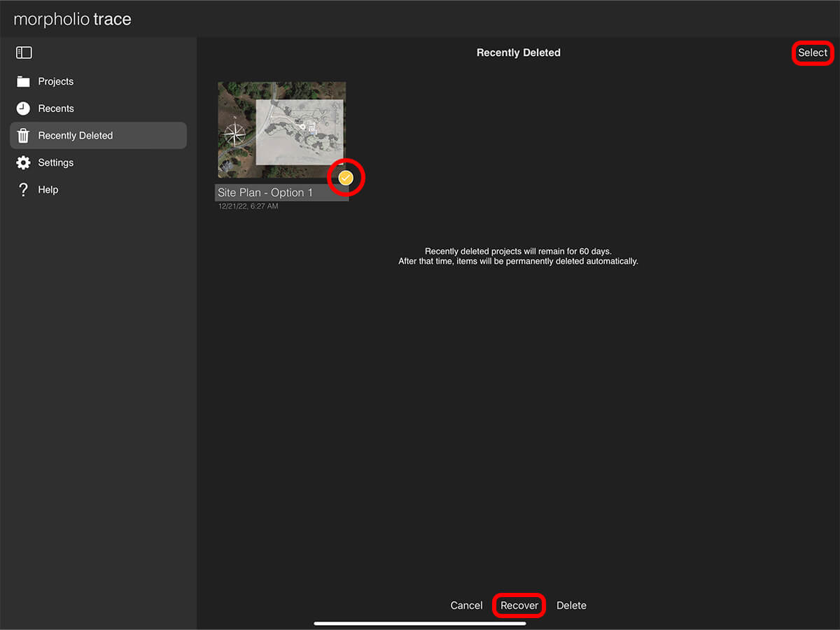Tap the home indicator bar at bottom
Viewport: 840px width, 630px height.
(x=420, y=623)
